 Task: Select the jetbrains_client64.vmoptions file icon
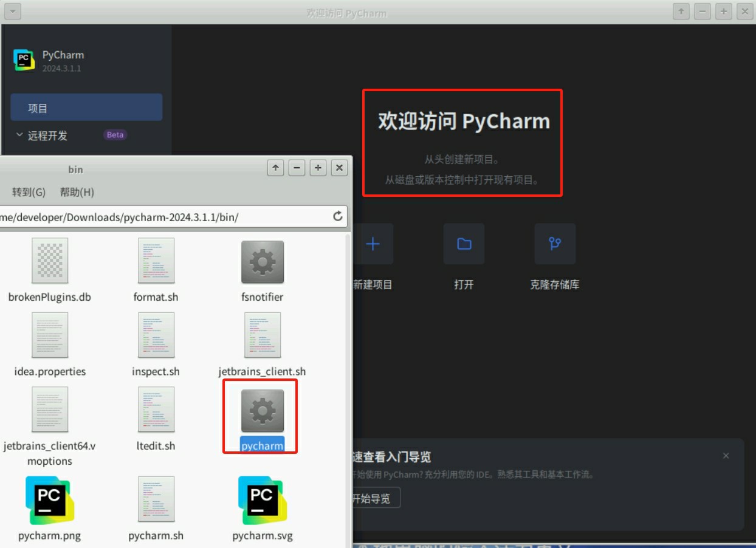pos(50,409)
